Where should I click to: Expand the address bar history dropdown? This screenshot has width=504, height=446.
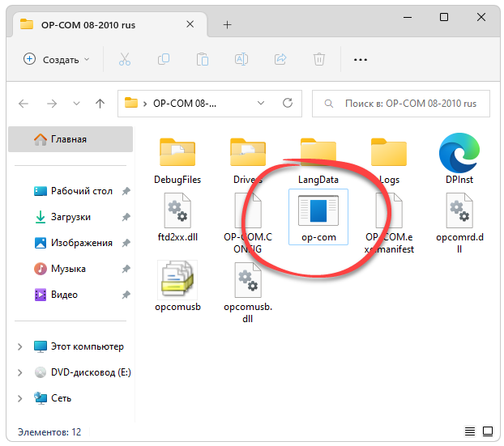click(x=261, y=103)
